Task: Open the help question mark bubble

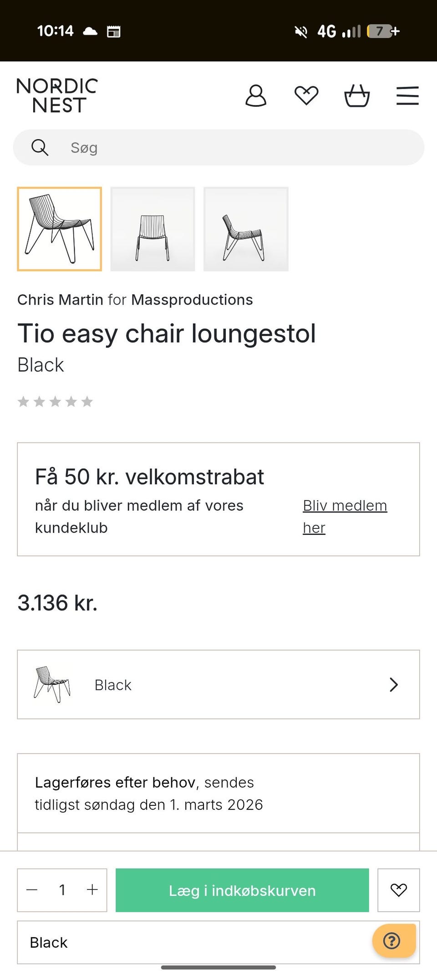Action: (x=392, y=940)
